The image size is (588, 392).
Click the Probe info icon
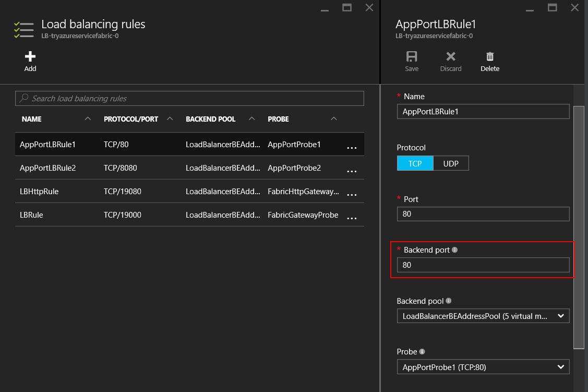pyautogui.click(x=422, y=352)
